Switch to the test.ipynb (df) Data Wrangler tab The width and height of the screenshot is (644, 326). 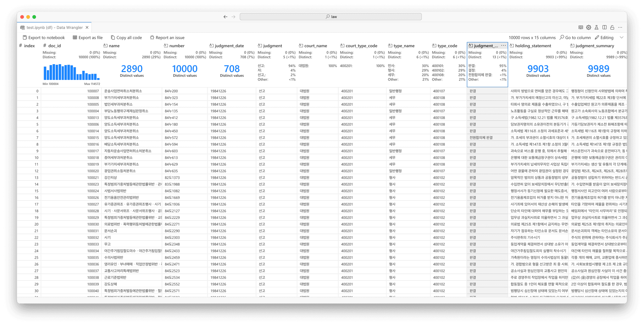[53, 27]
